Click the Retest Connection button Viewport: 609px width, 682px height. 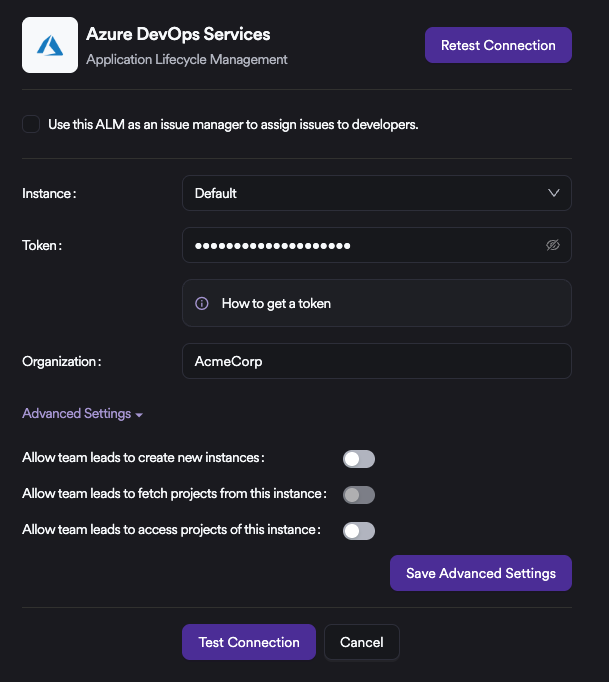click(x=498, y=45)
